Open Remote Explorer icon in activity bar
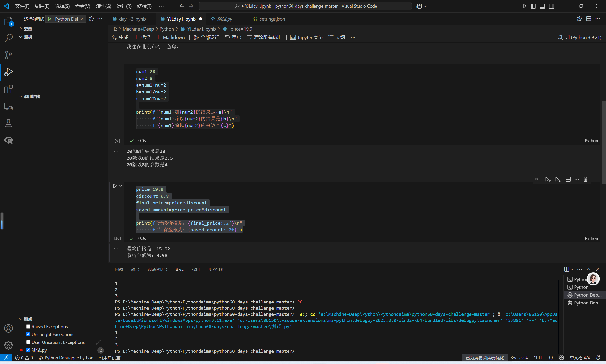 [8, 106]
